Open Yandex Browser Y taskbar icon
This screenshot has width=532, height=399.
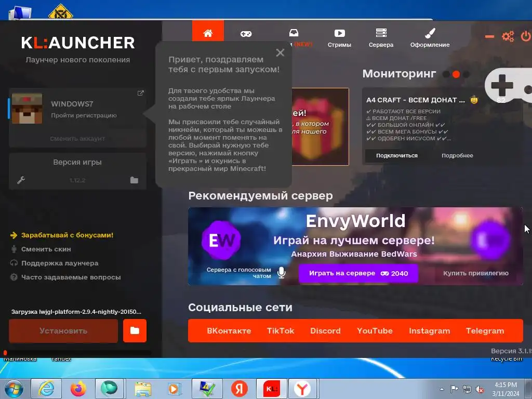pos(302,389)
